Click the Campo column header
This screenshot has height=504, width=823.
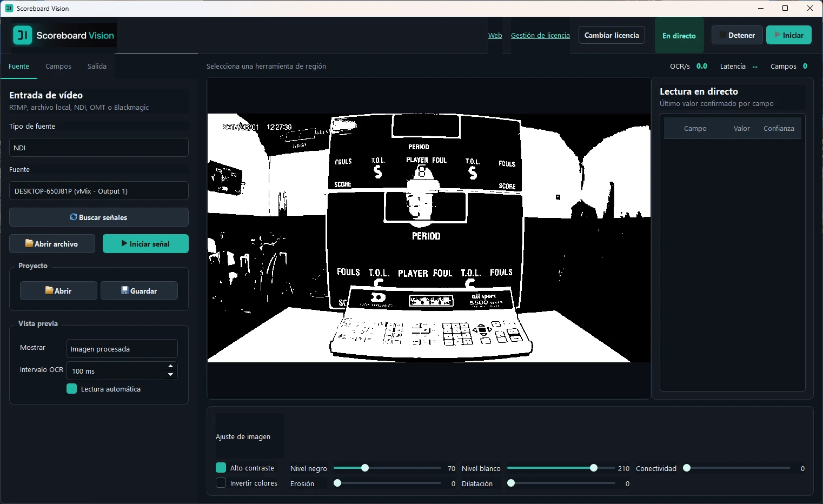click(695, 128)
